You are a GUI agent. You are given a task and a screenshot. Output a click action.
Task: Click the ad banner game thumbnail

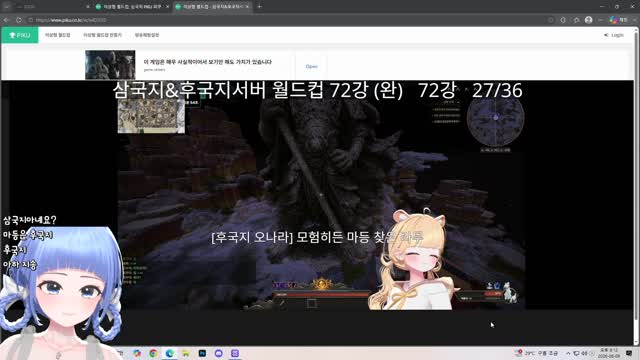click(x=110, y=65)
